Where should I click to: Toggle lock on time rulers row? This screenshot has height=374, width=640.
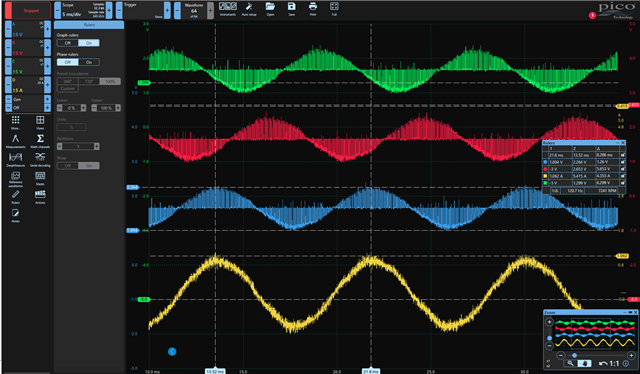(622, 155)
